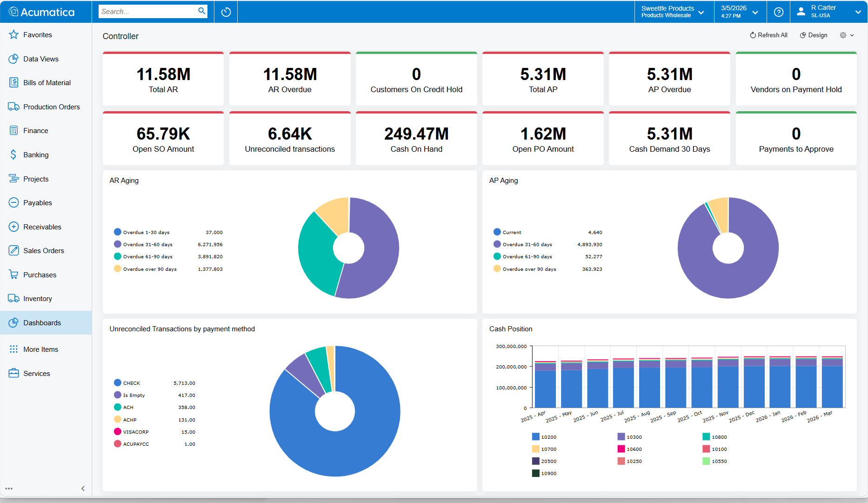This screenshot has height=503, width=868.
Task: Click Sales Orders edit icon
Action: pos(14,251)
